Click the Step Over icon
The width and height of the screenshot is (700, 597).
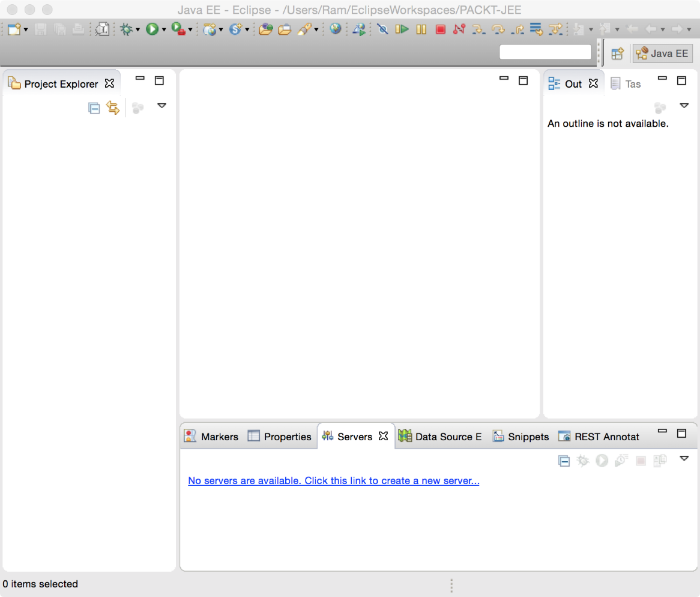click(x=498, y=29)
